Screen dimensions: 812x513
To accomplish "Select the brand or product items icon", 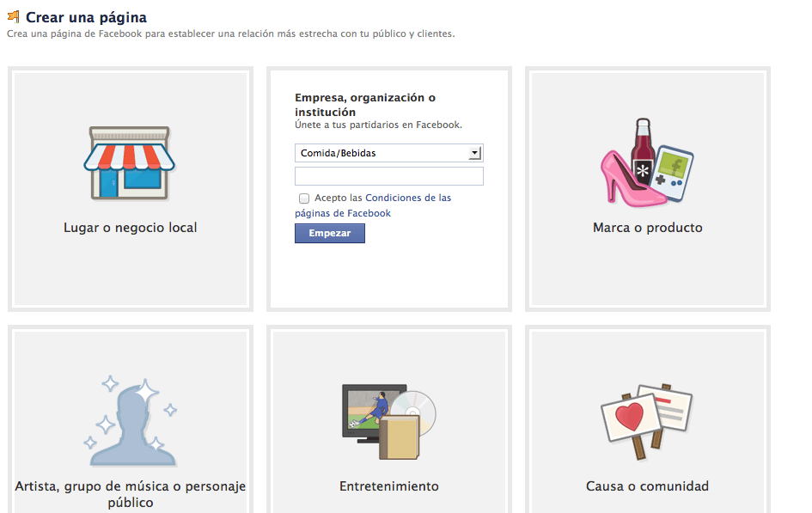I will tap(647, 162).
